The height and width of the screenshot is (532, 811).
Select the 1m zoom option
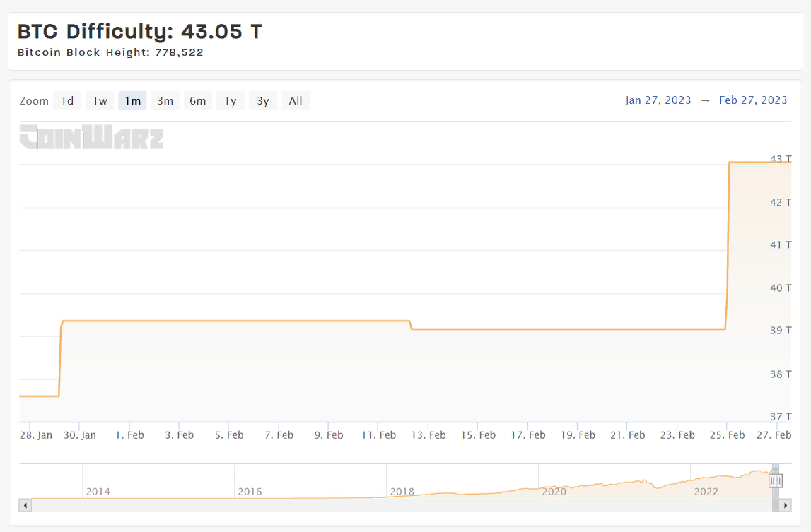(x=132, y=101)
